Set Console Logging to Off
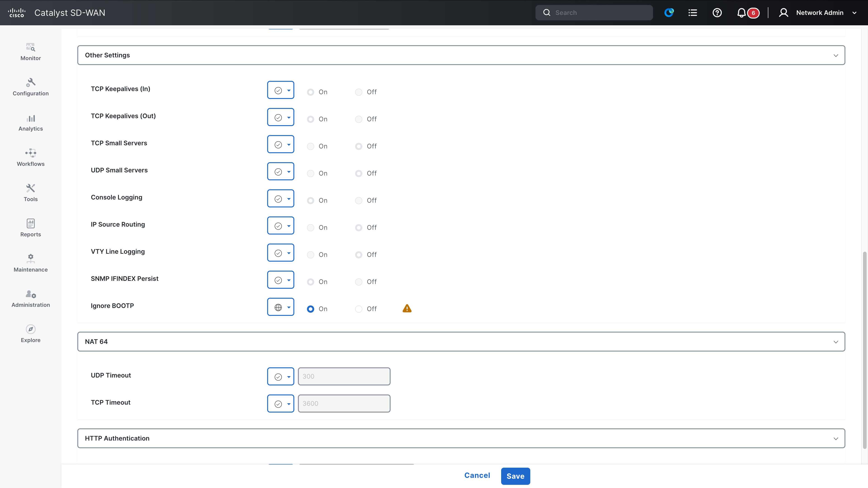This screenshot has width=868, height=488. 359,200
